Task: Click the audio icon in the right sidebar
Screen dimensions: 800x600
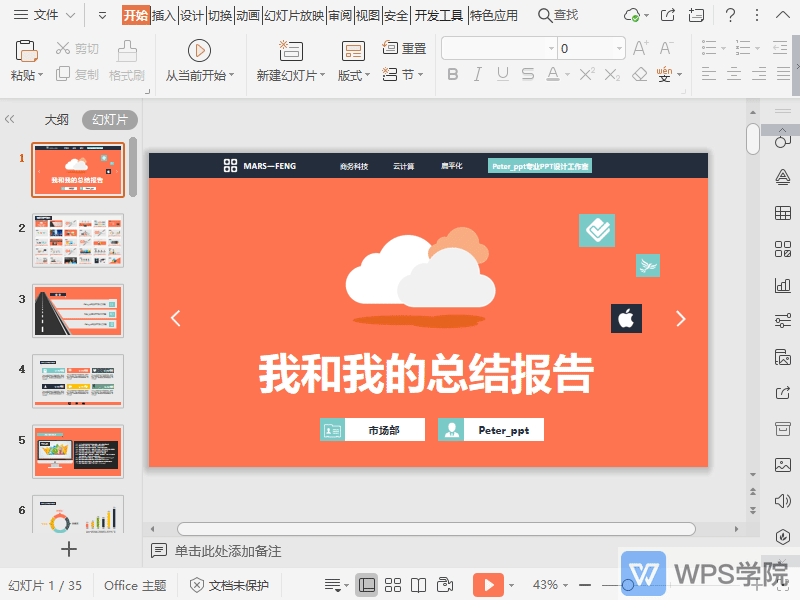Action: point(783,501)
